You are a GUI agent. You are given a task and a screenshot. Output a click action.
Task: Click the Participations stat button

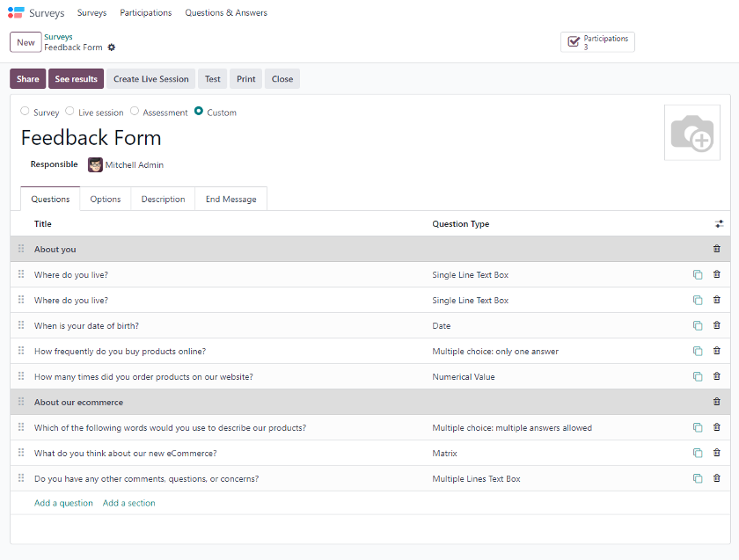(597, 42)
